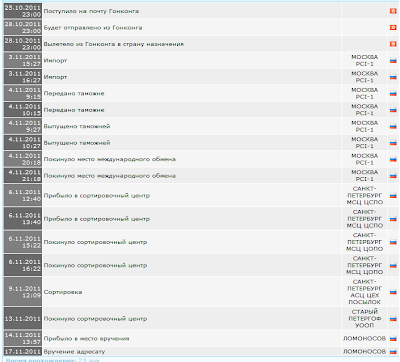Click date cell 4.11.2011 9:15
Viewport: 400px width, 362px height.
click(23, 94)
